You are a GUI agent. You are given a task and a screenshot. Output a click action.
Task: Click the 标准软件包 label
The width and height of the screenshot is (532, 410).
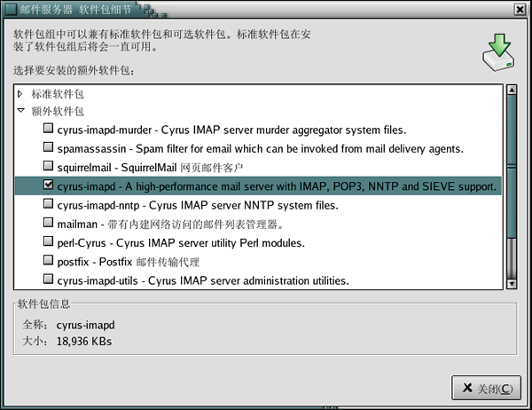coord(58,94)
